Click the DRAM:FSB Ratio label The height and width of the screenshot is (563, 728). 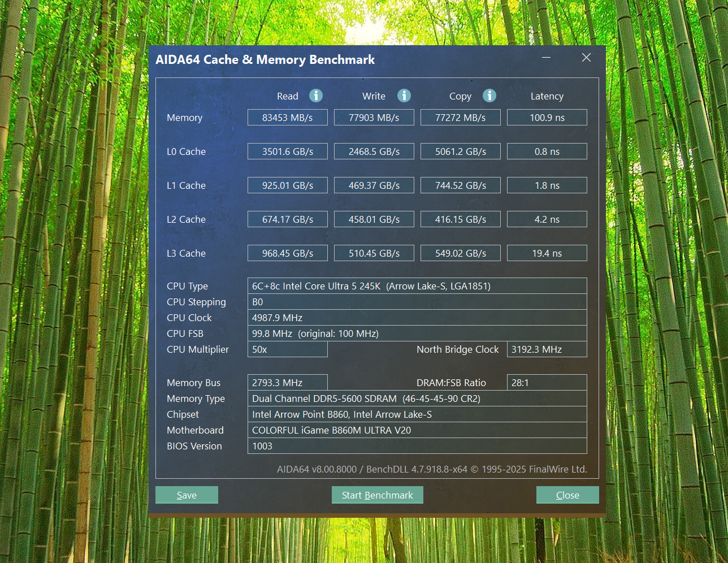pos(451,383)
